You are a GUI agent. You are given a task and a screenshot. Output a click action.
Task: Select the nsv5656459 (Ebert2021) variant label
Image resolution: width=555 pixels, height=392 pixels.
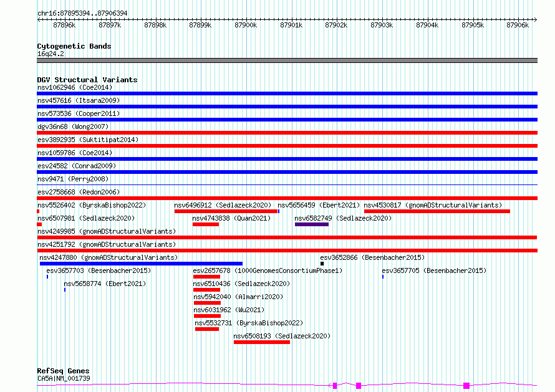(x=319, y=205)
